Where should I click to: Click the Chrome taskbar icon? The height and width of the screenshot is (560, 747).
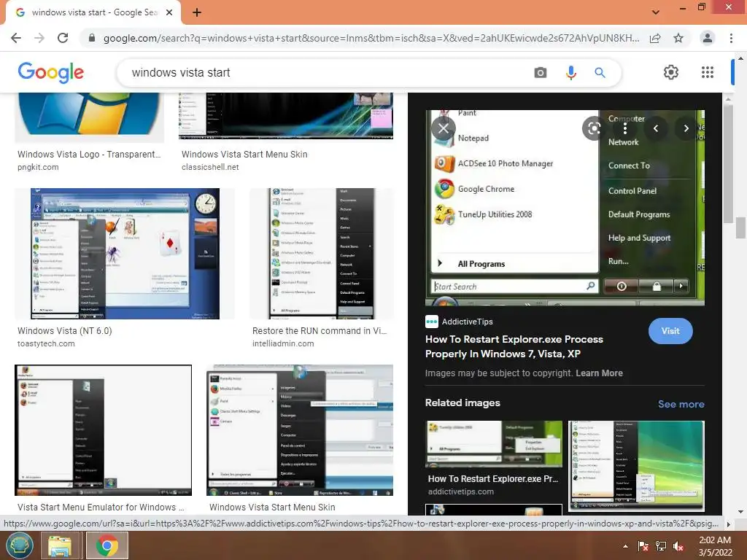(x=107, y=545)
